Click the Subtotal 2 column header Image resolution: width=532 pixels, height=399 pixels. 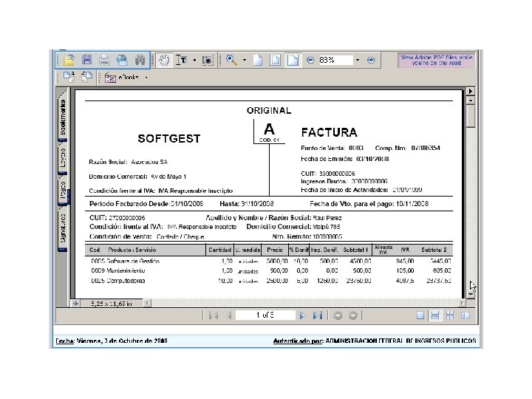(434, 250)
